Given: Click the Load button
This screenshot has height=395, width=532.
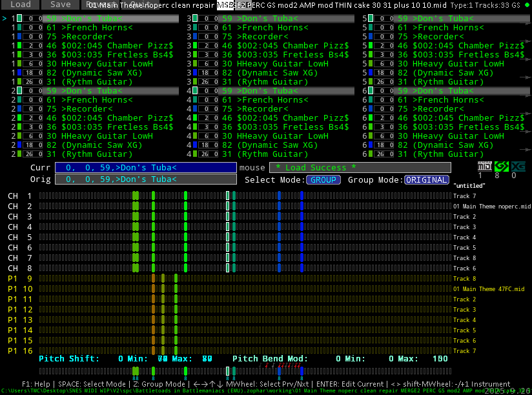Looking at the screenshot, I should 19,5.
